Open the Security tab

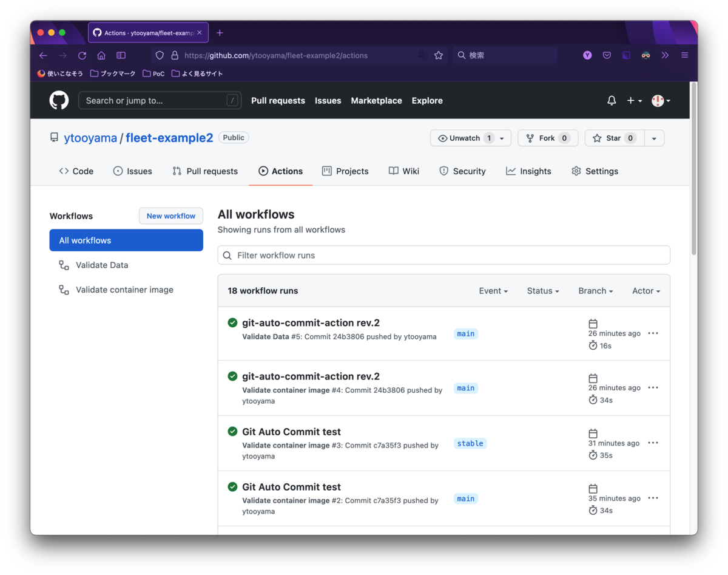[462, 171]
